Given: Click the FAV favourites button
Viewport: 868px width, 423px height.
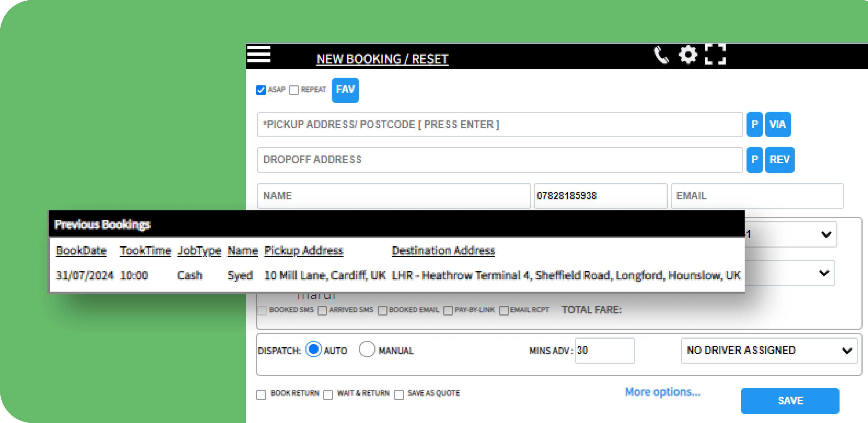Looking at the screenshot, I should [x=345, y=90].
